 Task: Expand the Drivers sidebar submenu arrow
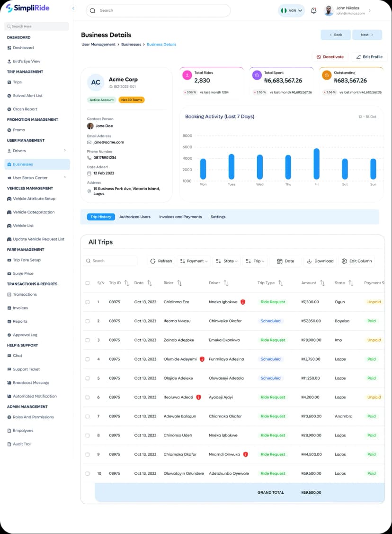click(65, 150)
